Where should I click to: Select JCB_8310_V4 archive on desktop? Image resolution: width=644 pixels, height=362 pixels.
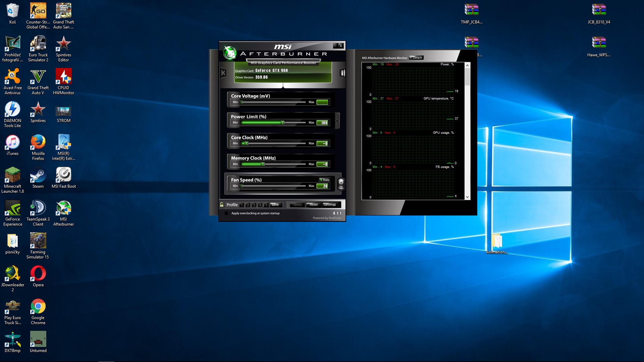coord(599,13)
